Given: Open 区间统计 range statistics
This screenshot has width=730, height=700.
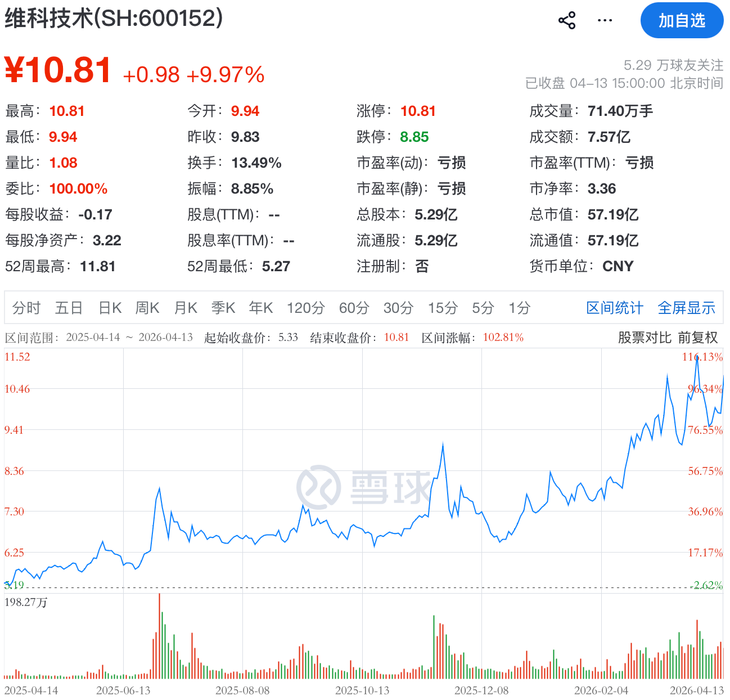Looking at the screenshot, I should [614, 308].
